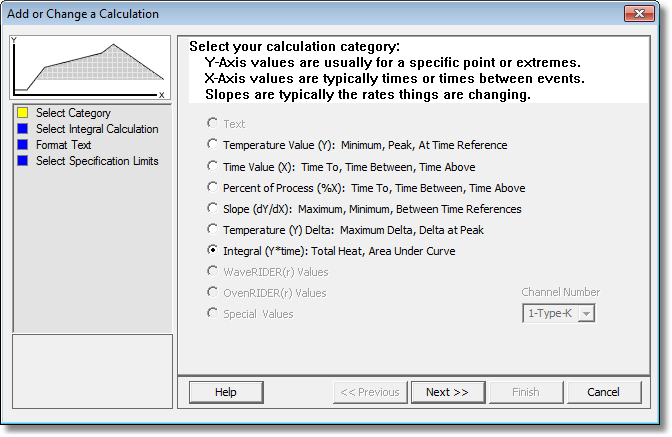Cancel the calculation dialog
The height and width of the screenshot is (437, 672).
point(604,392)
